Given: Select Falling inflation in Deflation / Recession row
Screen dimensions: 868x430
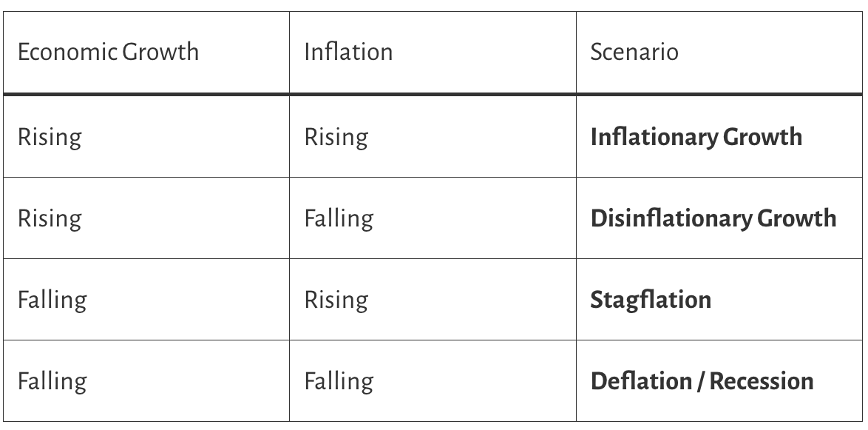Looking at the screenshot, I should [x=339, y=381].
